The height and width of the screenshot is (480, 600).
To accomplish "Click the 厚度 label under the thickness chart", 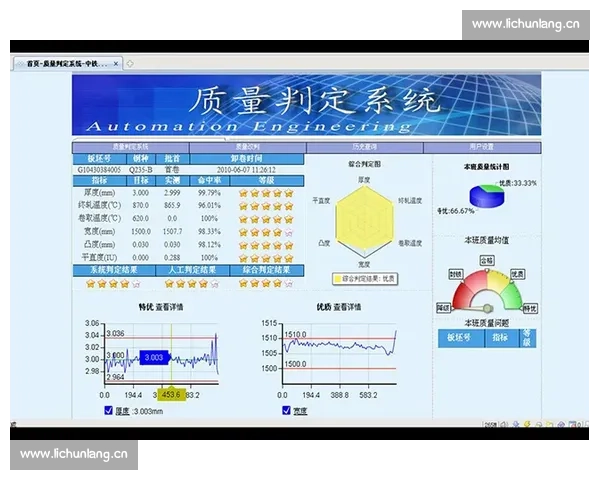I will pyautogui.click(x=122, y=411).
